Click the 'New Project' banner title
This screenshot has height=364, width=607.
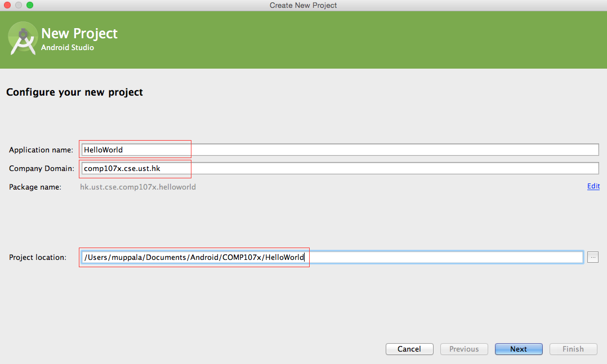79,34
